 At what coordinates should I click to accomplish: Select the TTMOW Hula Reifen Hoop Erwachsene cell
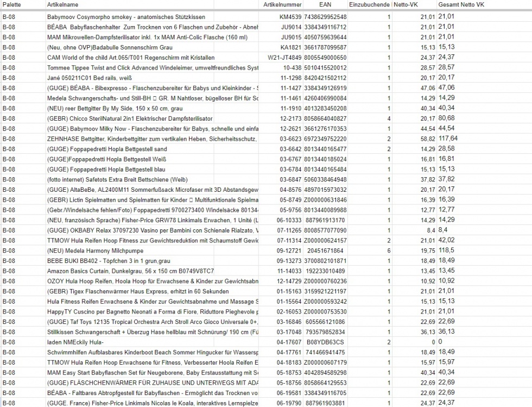(x=152, y=363)
